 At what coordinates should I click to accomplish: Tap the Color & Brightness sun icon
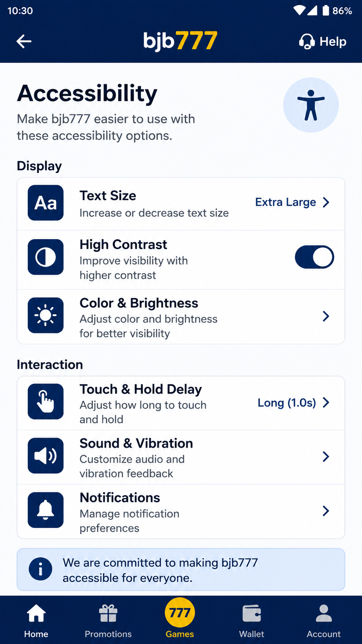click(x=46, y=315)
